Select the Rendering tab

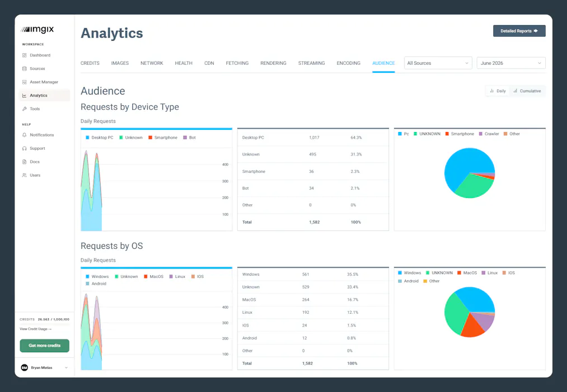[273, 63]
